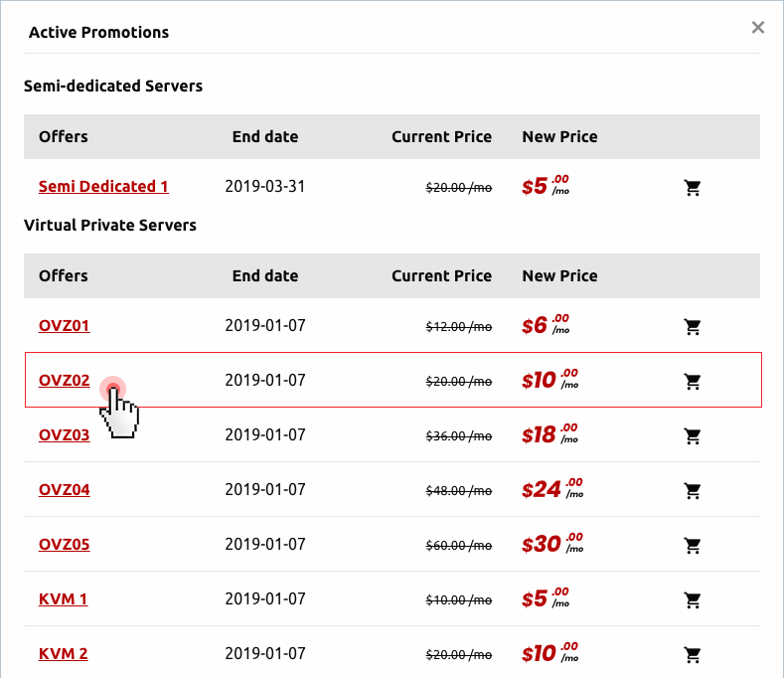This screenshot has width=784, height=678.
Task: Click KVM 1's 2019-01-07 end date
Action: coord(265,598)
